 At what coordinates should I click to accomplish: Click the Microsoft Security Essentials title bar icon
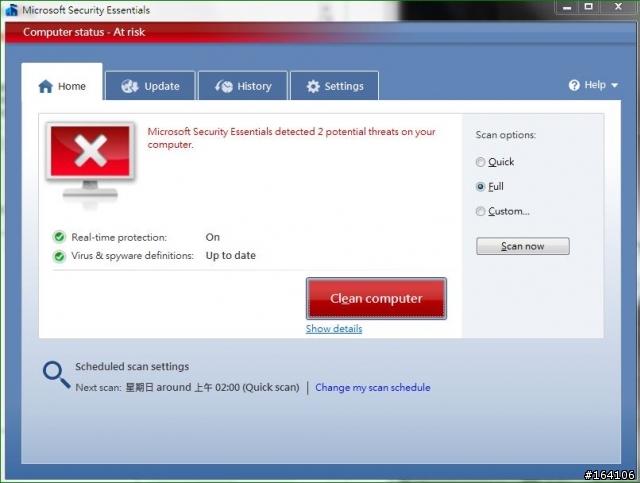point(11,9)
